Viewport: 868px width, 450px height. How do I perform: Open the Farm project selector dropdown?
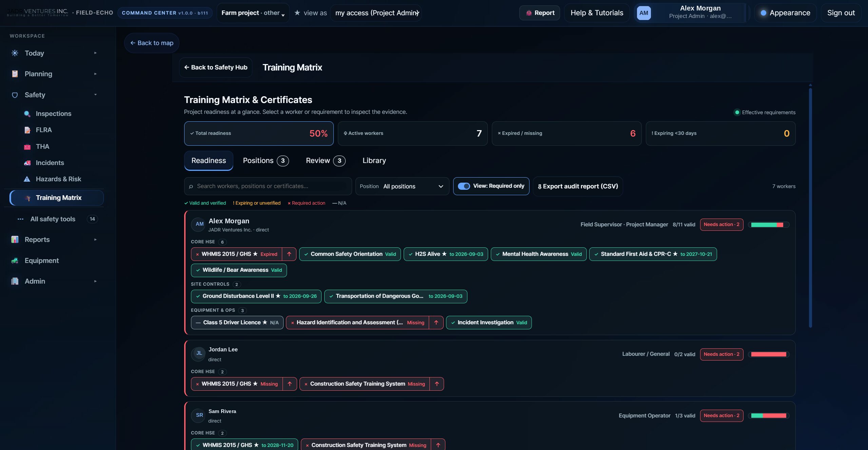(x=253, y=13)
